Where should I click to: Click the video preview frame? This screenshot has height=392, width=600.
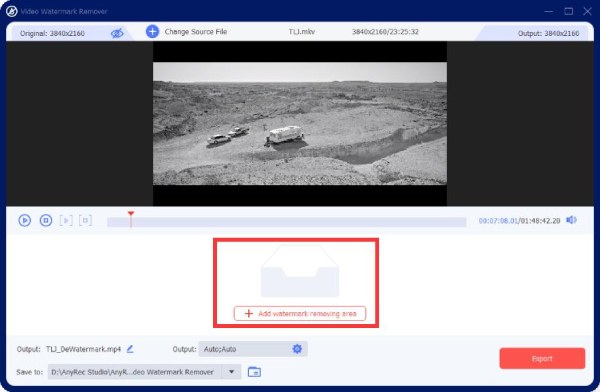click(300, 123)
